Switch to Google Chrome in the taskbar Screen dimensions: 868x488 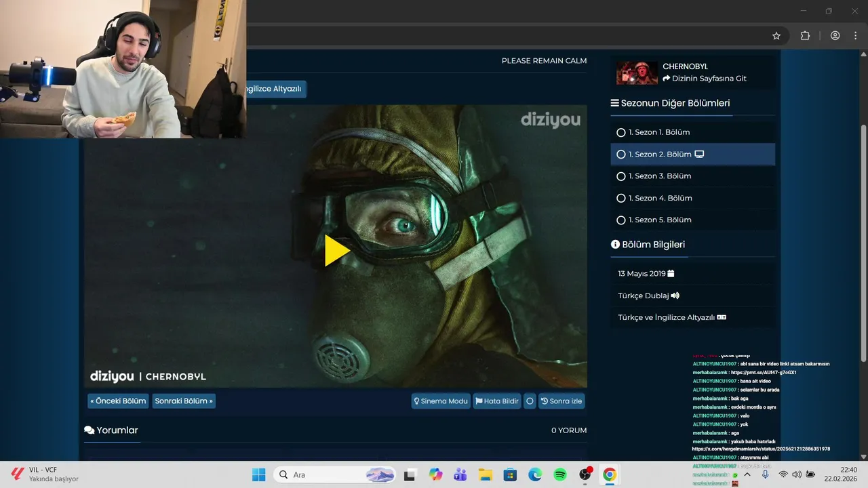[x=610, y=474]
